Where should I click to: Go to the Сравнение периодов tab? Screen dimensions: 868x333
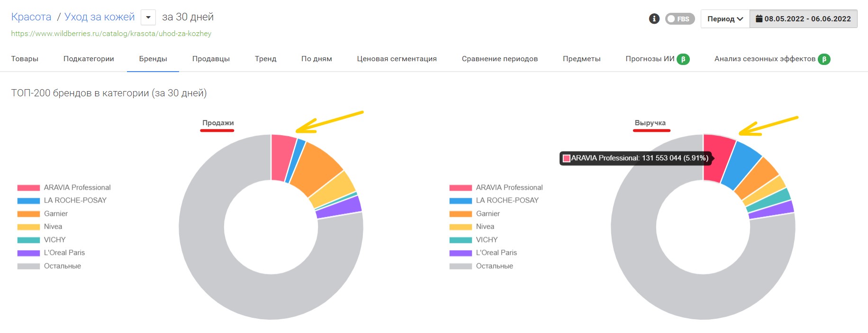click(499, 59)
